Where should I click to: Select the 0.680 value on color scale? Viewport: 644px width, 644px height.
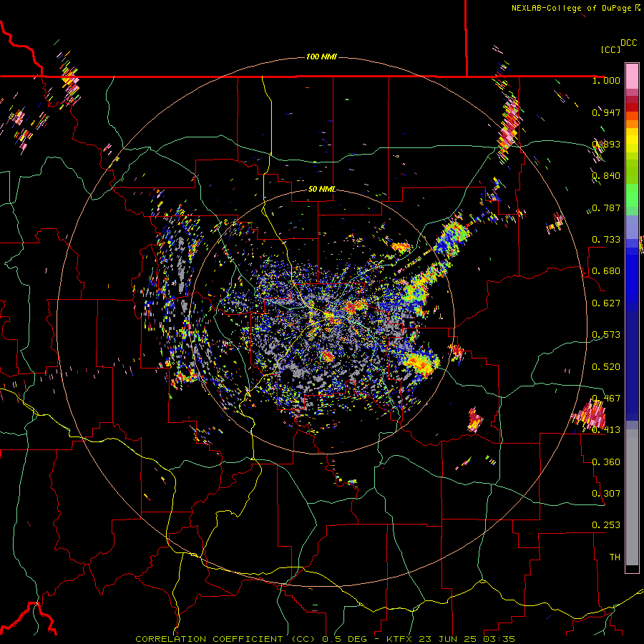(606, 271)
